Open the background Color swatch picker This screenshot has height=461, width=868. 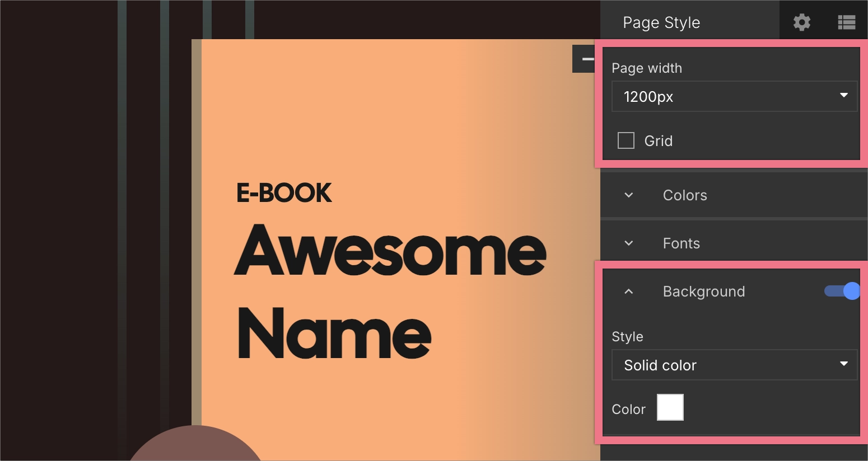pos(670,407)
